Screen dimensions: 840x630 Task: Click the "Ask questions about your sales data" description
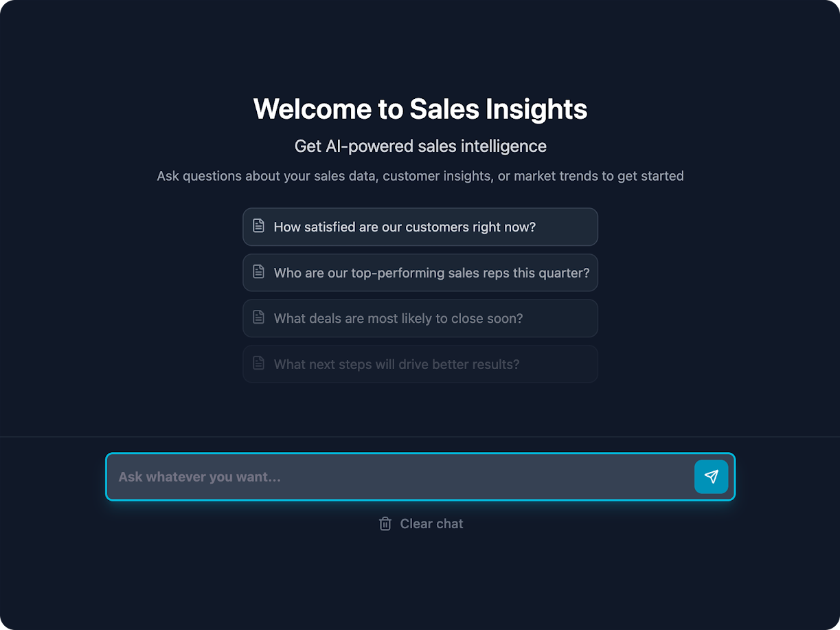(420, 176)
